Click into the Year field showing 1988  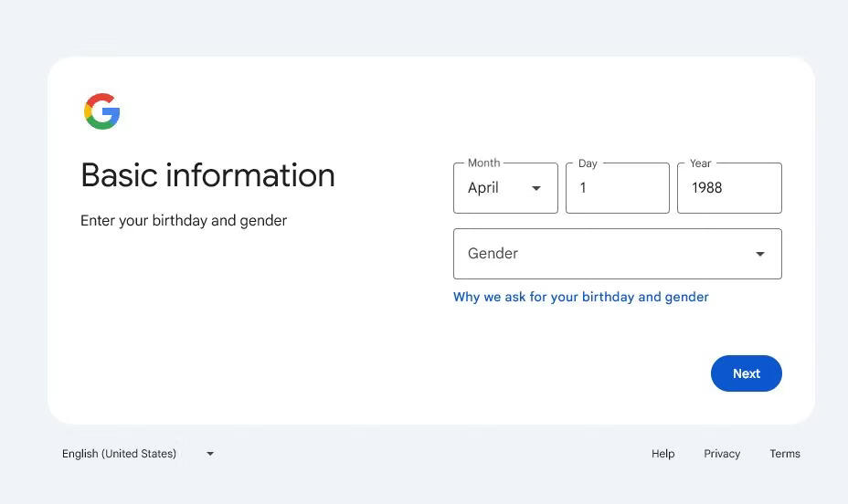point(728,188)
